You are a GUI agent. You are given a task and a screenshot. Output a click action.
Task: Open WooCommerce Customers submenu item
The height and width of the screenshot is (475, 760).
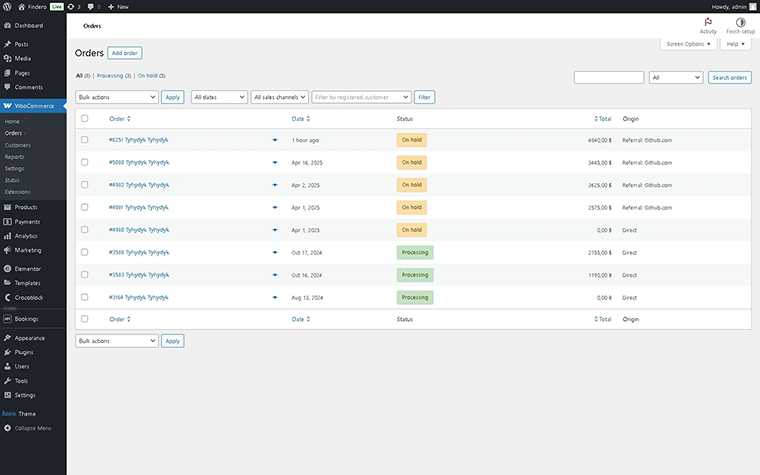[17, 145]
